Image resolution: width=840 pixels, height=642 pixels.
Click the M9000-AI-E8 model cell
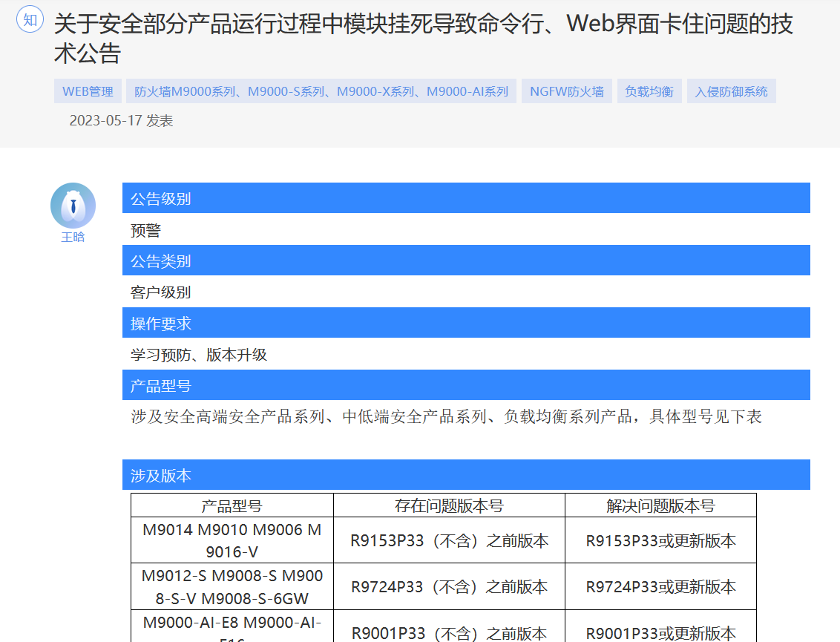click(232, 626)
